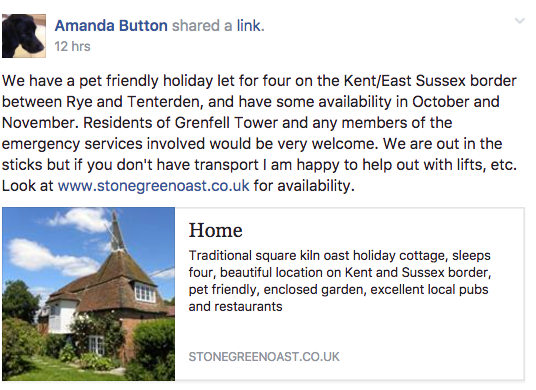
Task: Click "pet friendly, enclosed garden" in preview description
Action: (x=277, y=290)
